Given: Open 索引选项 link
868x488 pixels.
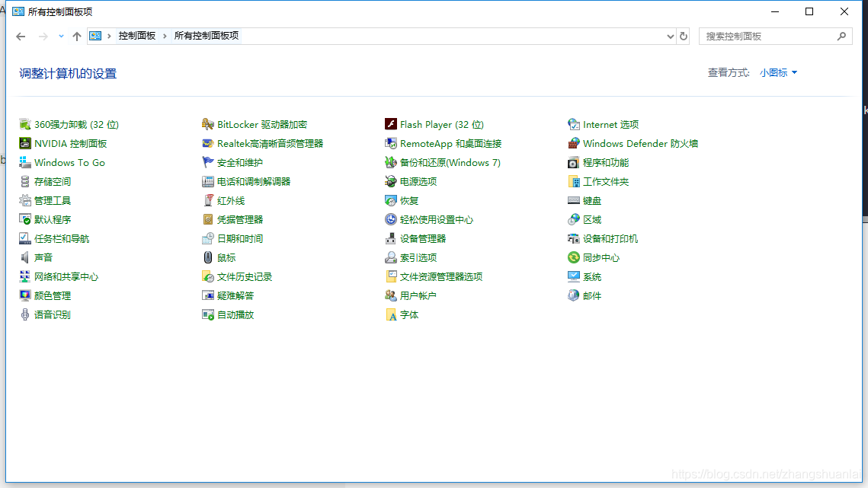Looking at the screenshot, I should click(x=418, y=257).
